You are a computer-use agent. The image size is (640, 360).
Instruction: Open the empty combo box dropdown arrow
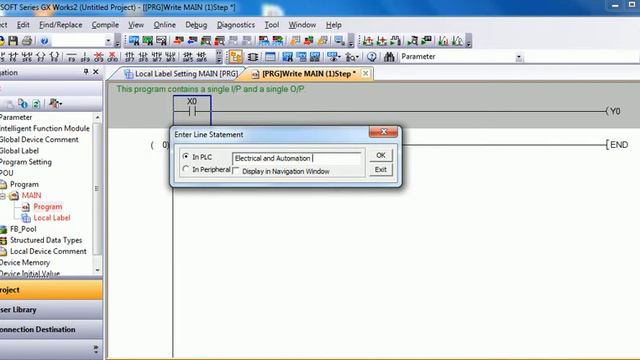coord(108,41)
